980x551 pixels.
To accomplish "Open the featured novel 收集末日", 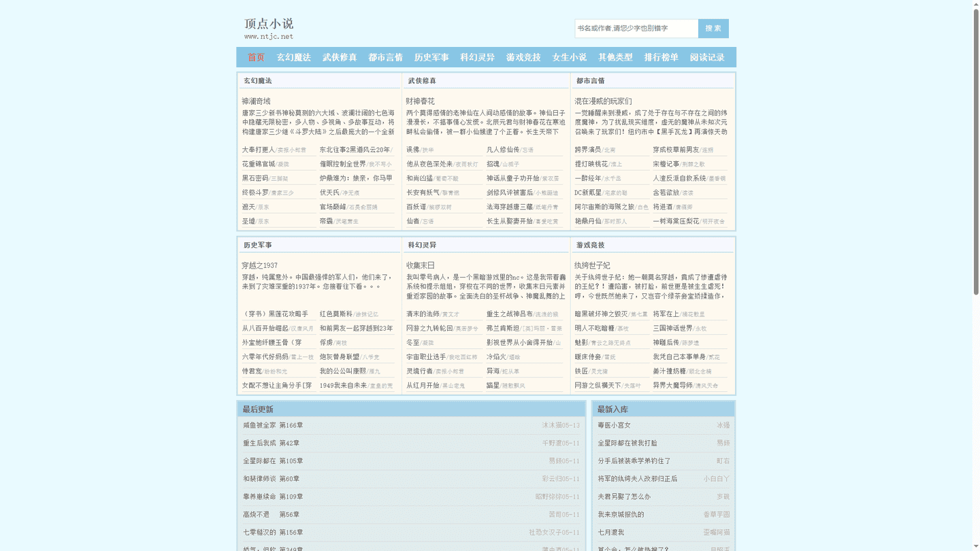I will [x=421, y=265].
